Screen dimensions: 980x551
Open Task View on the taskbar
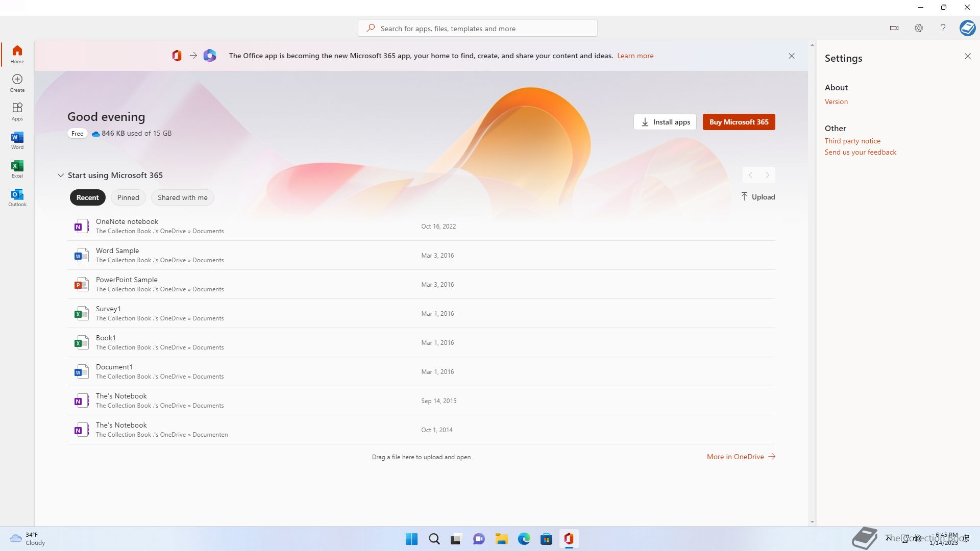click(456, 539)
